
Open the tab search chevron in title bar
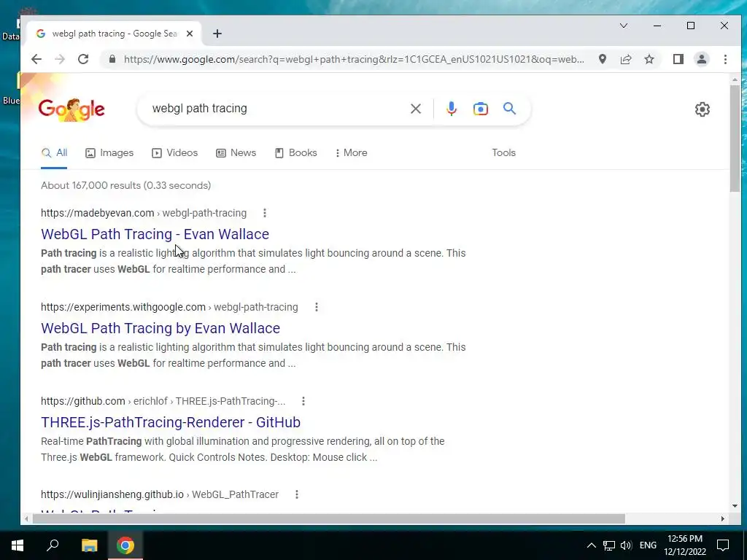click(623, 26)
